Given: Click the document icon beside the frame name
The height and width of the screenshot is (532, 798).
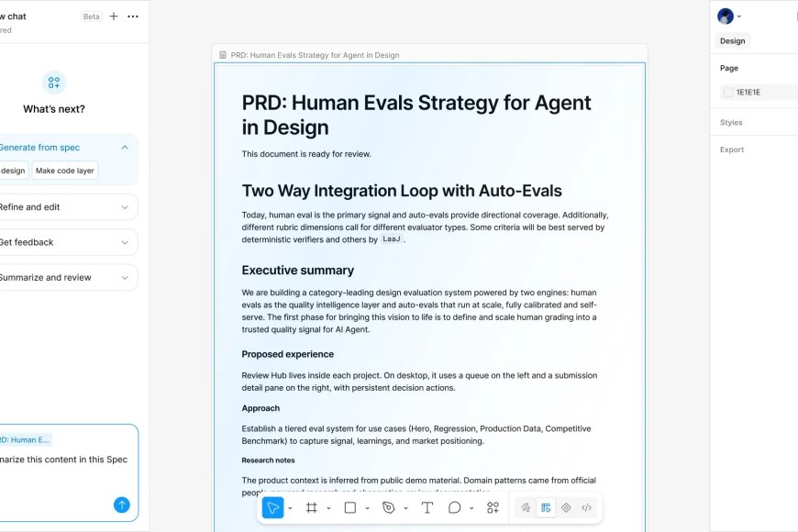Looking at the screenshot, I should tap(223, 55).
